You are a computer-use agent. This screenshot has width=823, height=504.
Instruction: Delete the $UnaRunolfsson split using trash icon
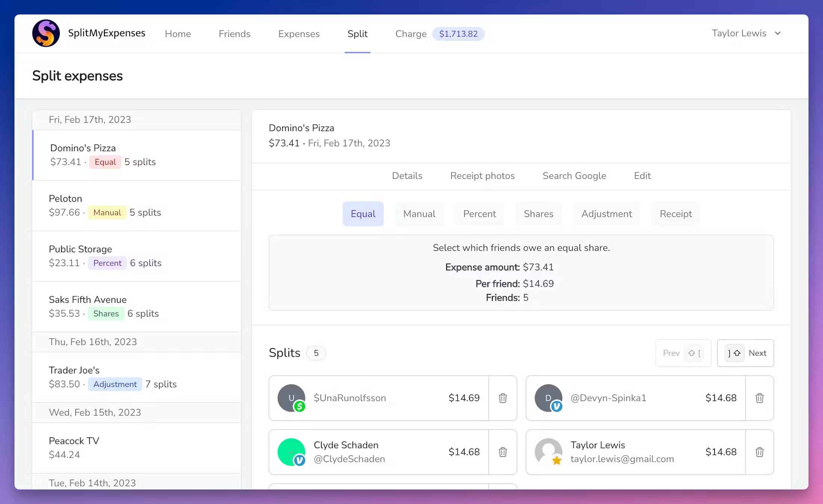[x=503, y=398]
